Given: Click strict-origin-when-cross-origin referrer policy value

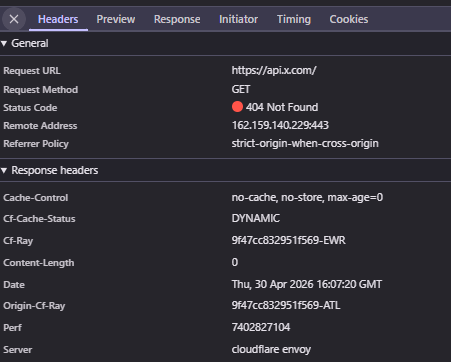Looking at the screenshot, I should pyautogui.click(x=305, y=143).
